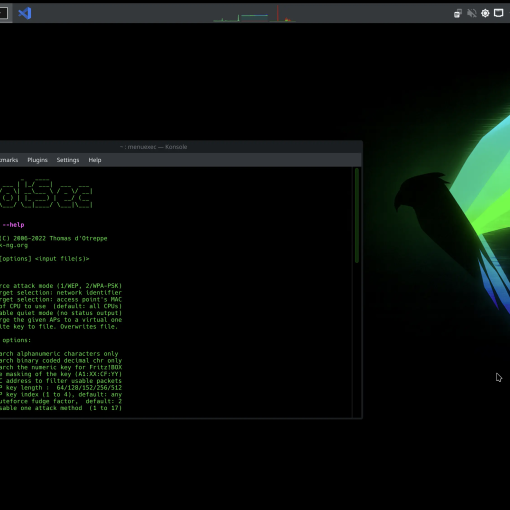Click the '(default: all CPUs)' line

tap(88, 306)
